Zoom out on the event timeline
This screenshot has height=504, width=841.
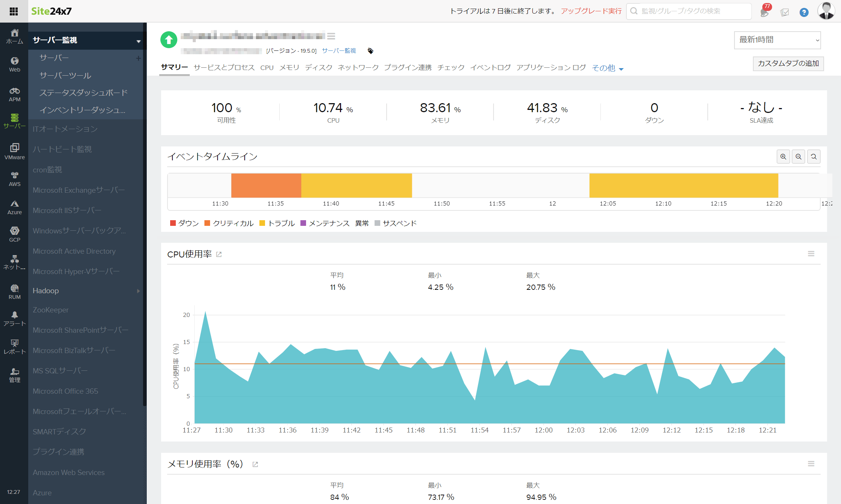(798, 157)
